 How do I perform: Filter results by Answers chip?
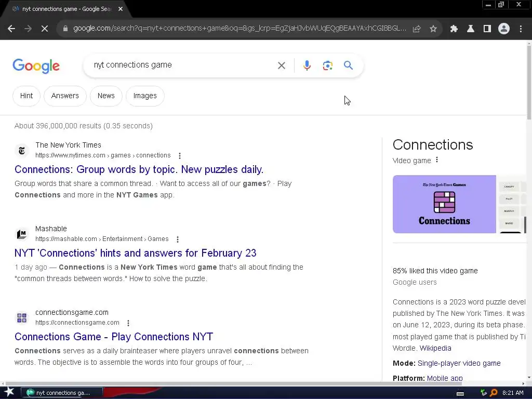(65, 96)
